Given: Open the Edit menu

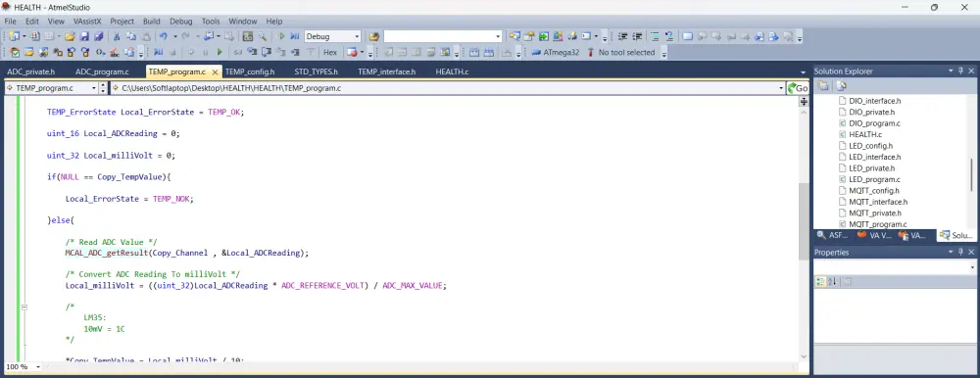Looking at the screenshot, I should (x=32, y=22).
